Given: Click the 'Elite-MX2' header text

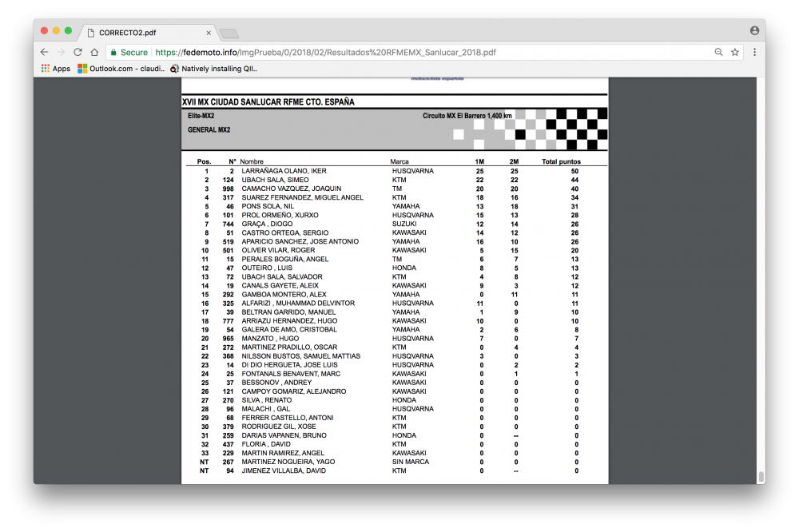Looking at the screenshot, I should coord(201,116).
